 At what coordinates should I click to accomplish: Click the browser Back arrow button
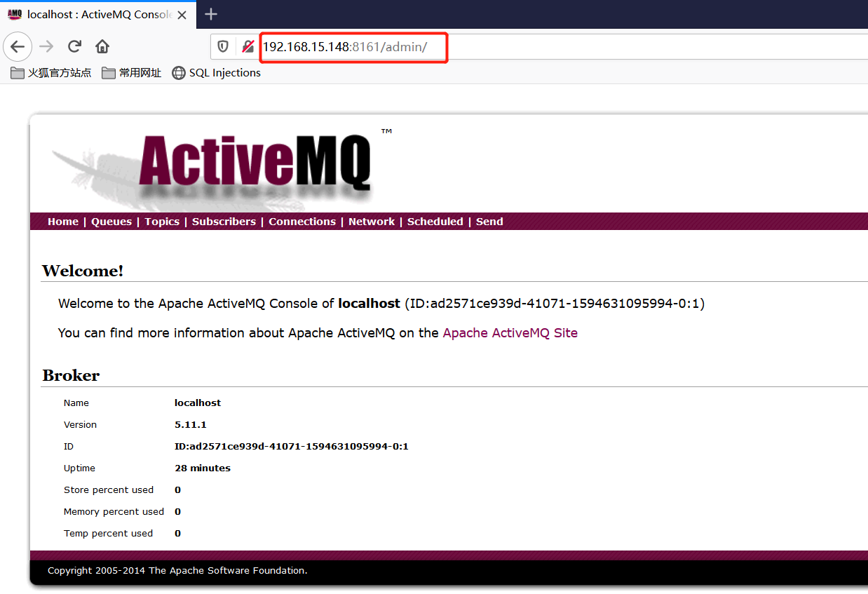point(18,47)
